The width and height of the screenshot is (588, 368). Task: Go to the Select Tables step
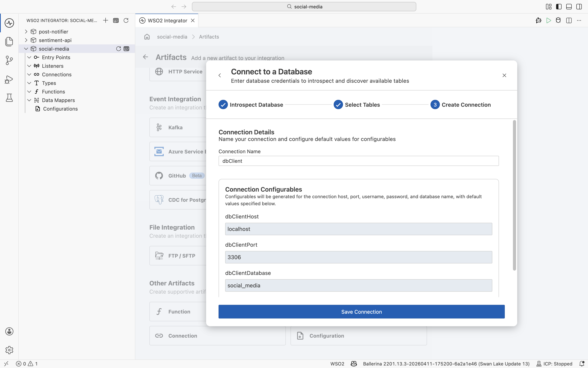357,105
